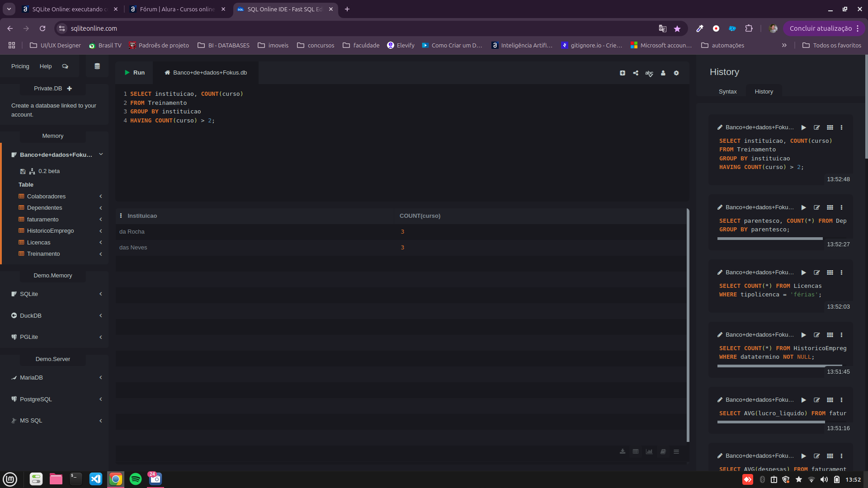Open the BI - DATABASES bookmark folder
The height and width of the screenshot is (488, 868).
224,45
